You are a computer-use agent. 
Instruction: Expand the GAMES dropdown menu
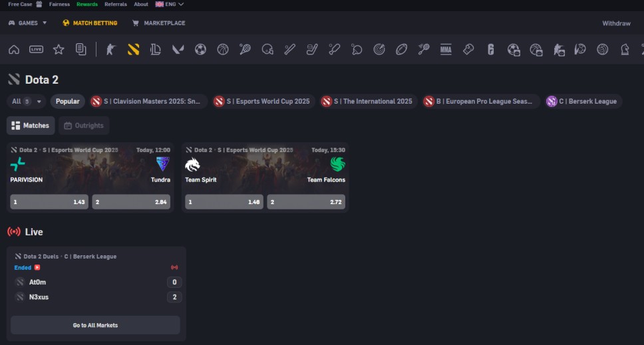(27, 23)
